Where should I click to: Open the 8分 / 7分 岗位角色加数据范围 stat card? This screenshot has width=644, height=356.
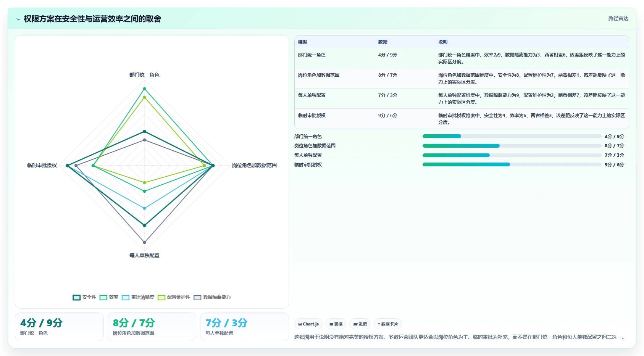(152, 327)
